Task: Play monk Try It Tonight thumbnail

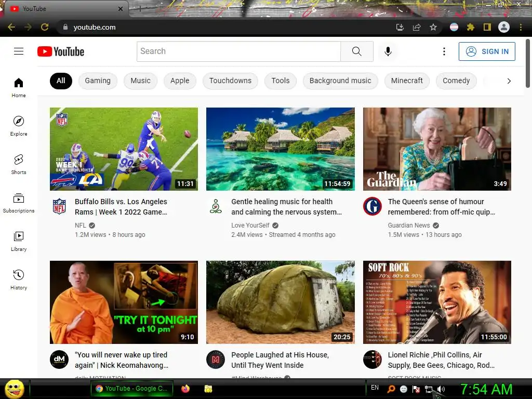Action: point(124,302)
